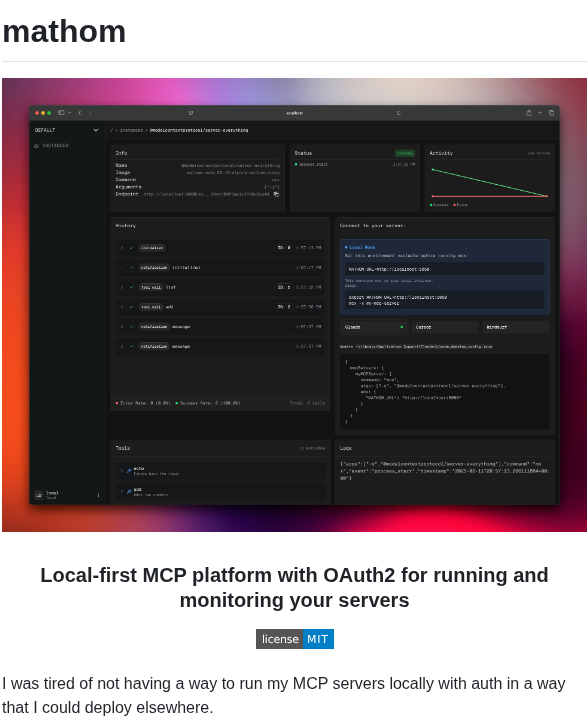Open the mathom dashboard screenshot image
The height and width of the screenshot is (720, 588).
[294, 305]
